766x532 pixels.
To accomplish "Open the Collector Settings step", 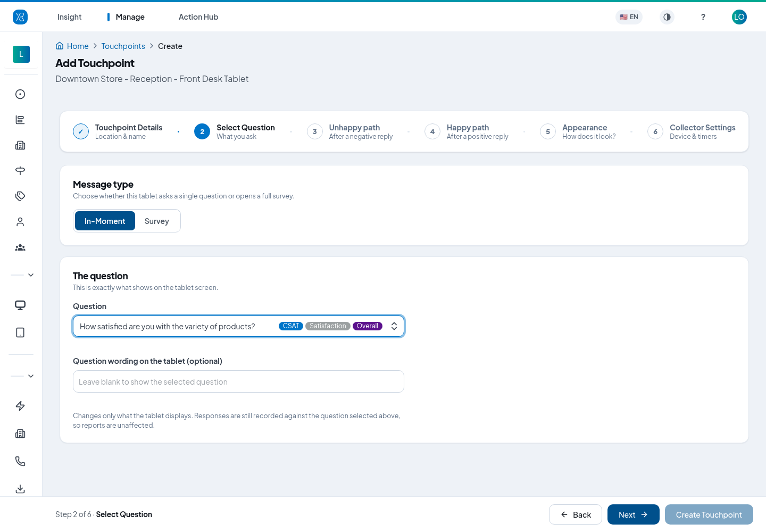I will [x=692, y=131].
